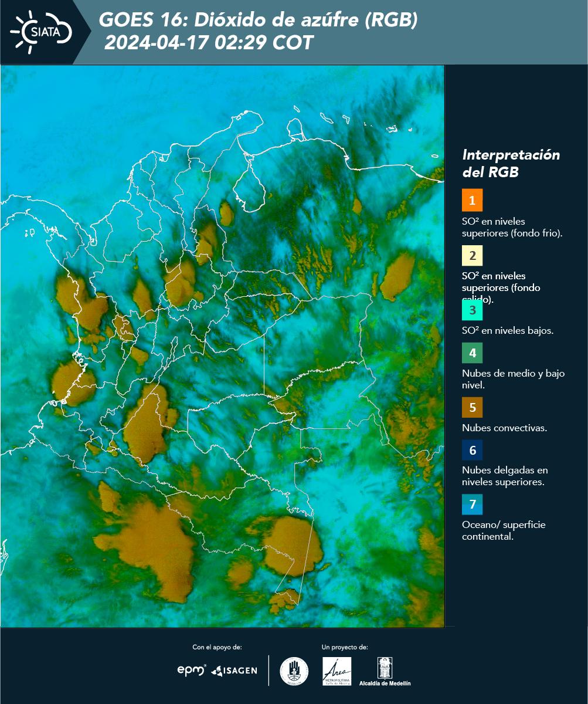Viewport: 588px width, 704px height.
Task: Pick the dark blue swatch numbered 6
Action: pos(472,451)
